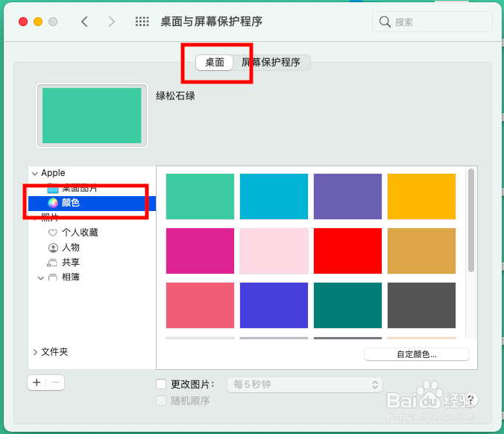504x434 pixels.
Task: Add a folder with the plus button
Action: (37, 383)
